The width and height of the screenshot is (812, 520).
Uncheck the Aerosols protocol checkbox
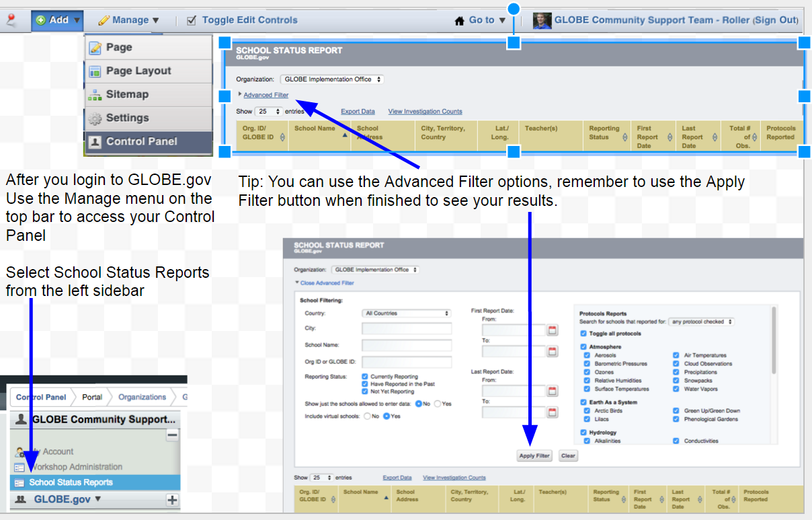click(x=587, y=355)
